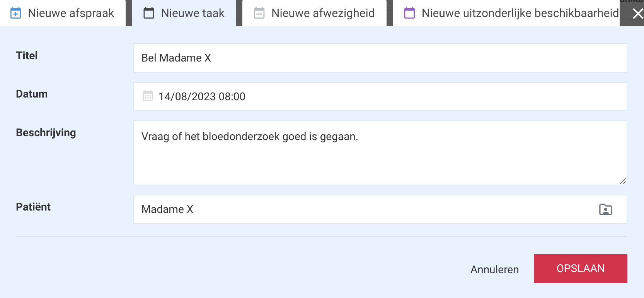Switch to the Nieuwe afwezigheid tab
The image size is (644, 298).
(x=314, y=13)
